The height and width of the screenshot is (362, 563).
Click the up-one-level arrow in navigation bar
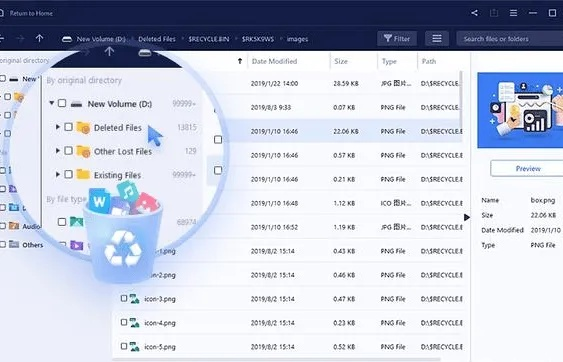click(x=39, y=38)
